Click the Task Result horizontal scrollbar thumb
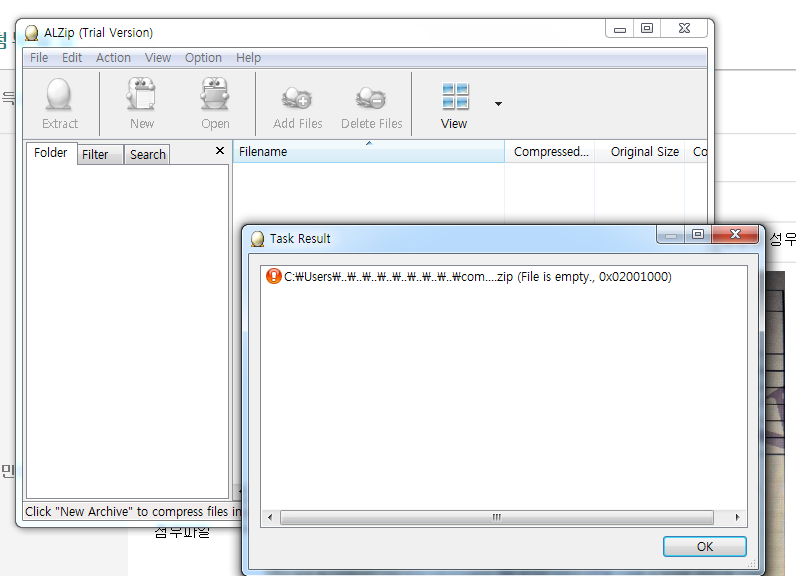This screenshot has height=576, width=796. 496,518
